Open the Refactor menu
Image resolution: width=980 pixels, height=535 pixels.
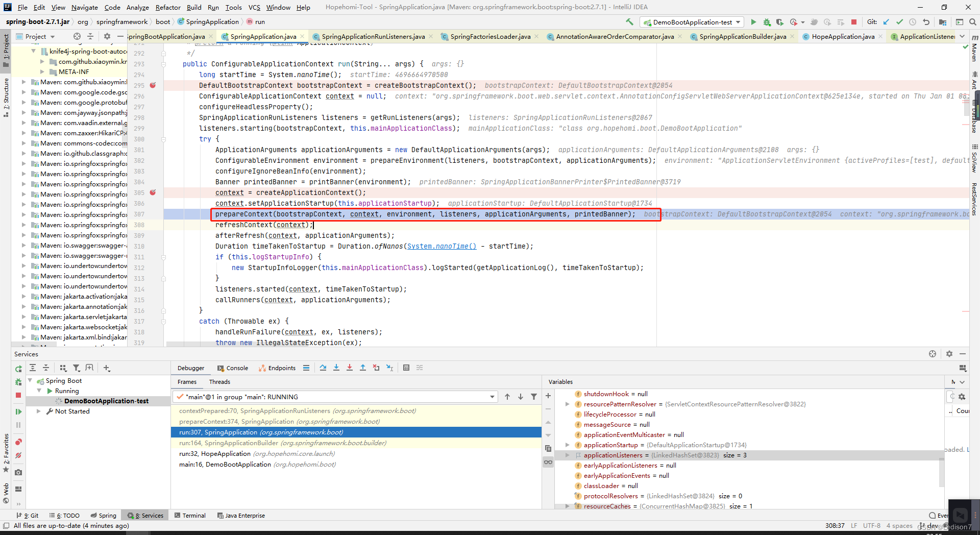tap(168, 7)
